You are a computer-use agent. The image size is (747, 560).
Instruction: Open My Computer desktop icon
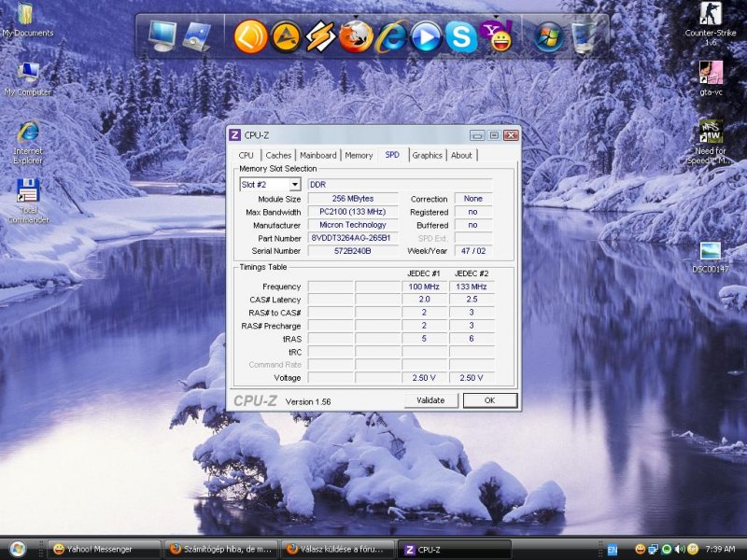click(x=28, y=78)
